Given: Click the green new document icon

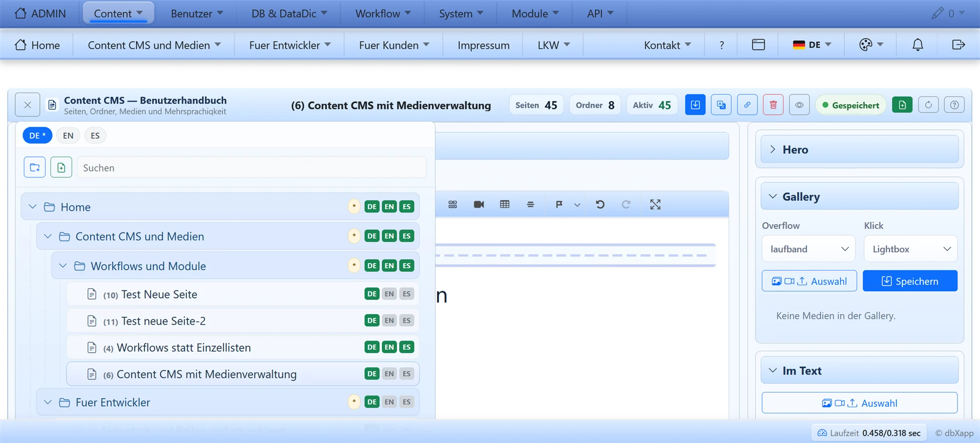Looking at the screenshot, I should 902,105.
